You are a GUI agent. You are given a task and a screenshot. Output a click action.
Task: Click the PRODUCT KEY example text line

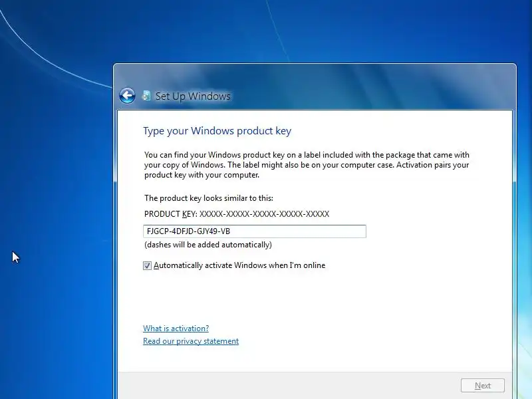point(237,214)
